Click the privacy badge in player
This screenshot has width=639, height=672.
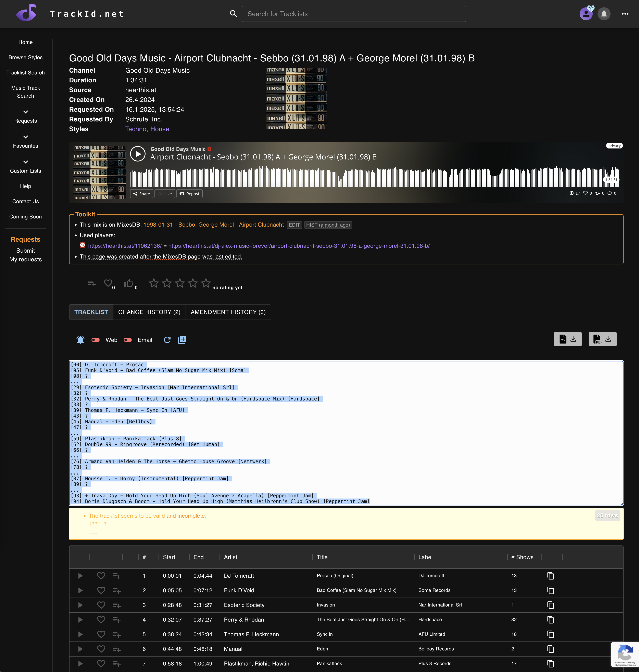tap(614, 146)
